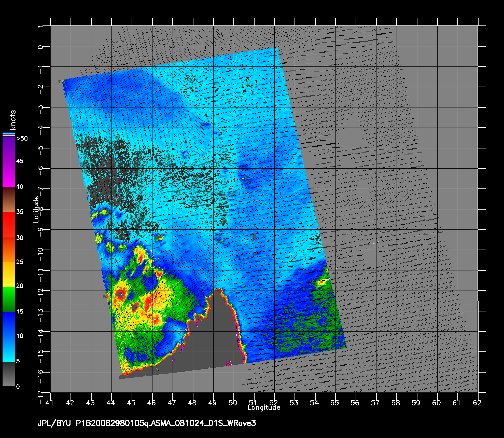Click the colorbar tick label '25'

20,262
